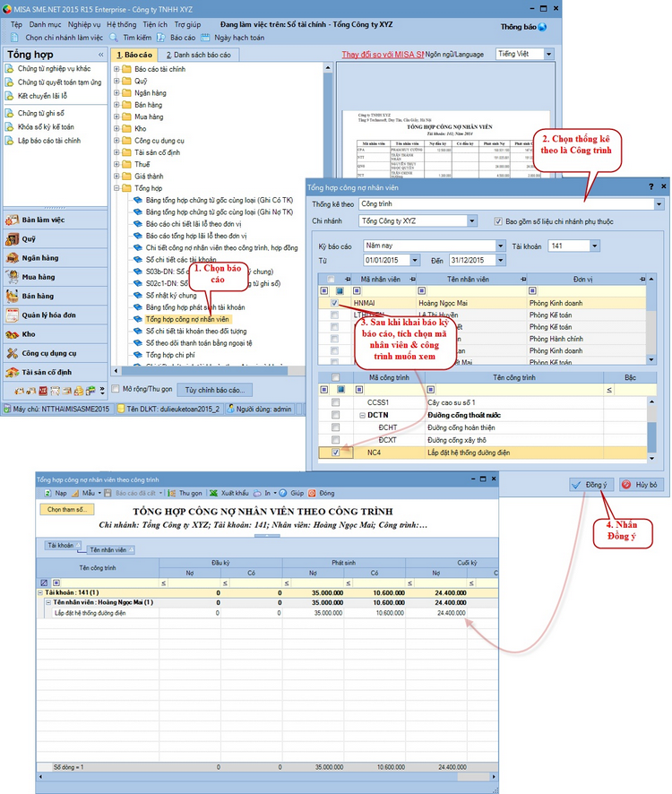Open Quản lý hóa đơn module

point(56,315)
